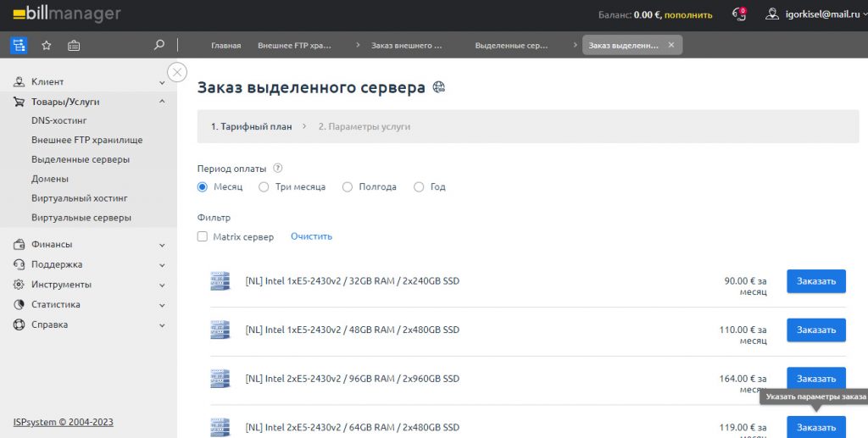Open favorites star icon
This screenshot has width=868, height=438.
pyautogui.click(x=47, y=45)
